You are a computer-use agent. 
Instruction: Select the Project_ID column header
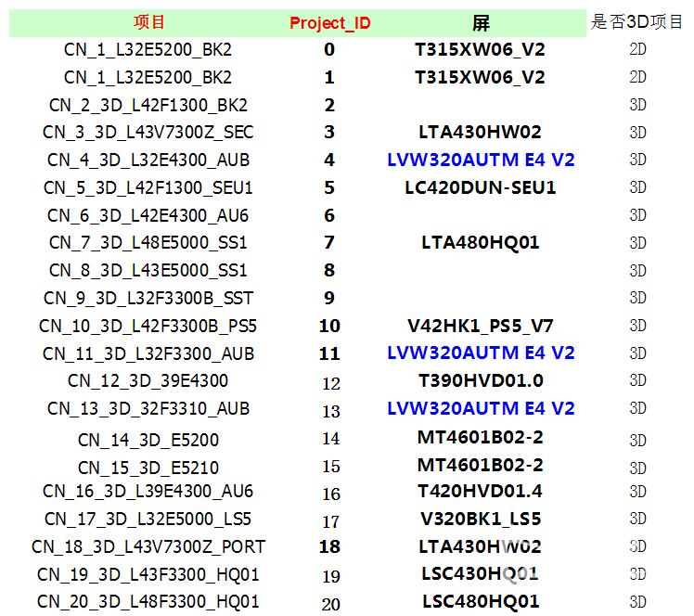coord(329,23)
